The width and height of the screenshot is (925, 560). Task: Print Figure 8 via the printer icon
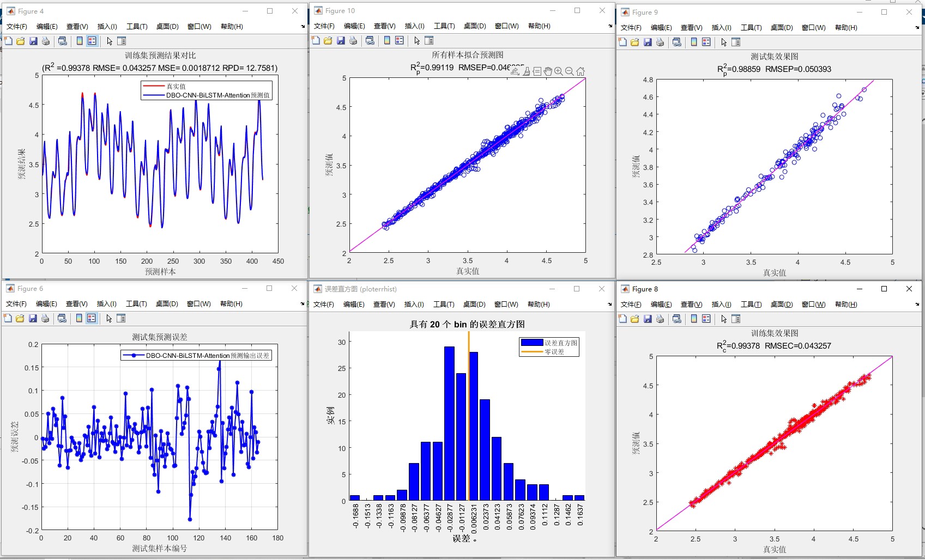[660, 319]
